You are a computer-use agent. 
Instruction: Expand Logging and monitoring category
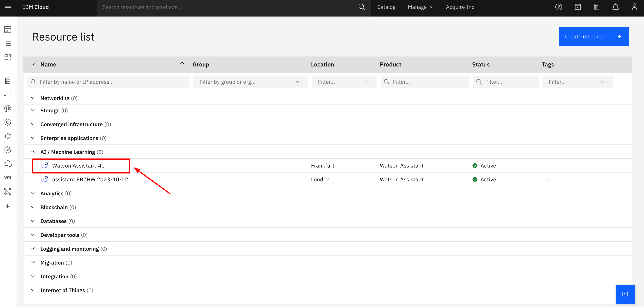point(33,249)
